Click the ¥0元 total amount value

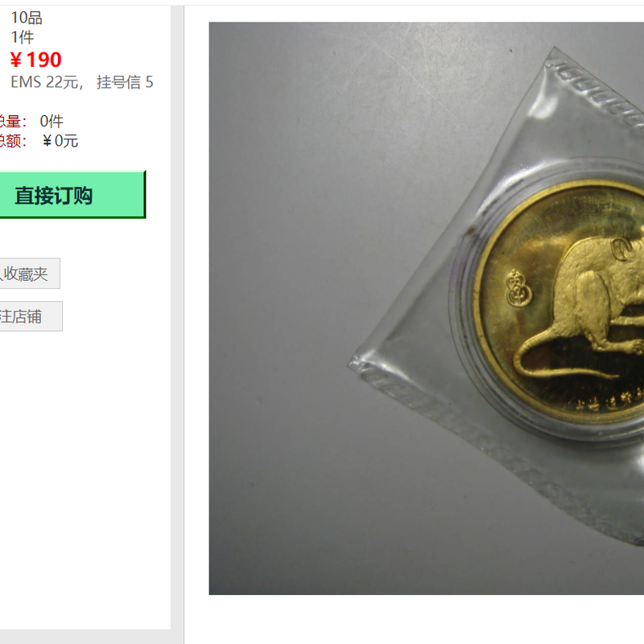tap(60, 141)
